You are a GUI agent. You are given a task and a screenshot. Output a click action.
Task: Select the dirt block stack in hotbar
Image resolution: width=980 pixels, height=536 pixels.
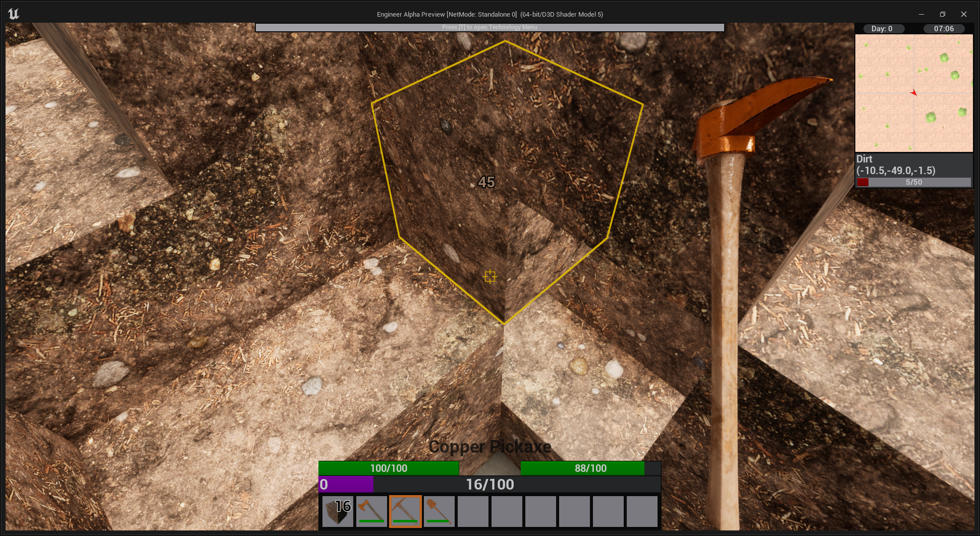click(338, 511)
